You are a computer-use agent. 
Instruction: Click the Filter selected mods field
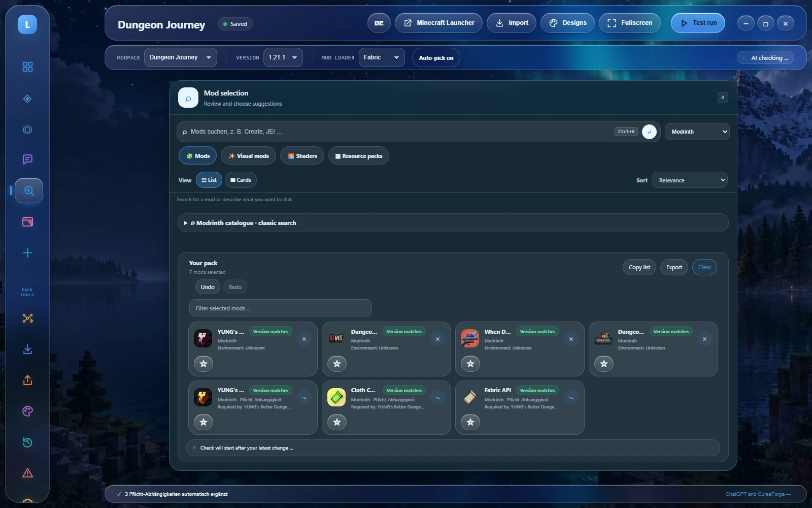(281, 308)
